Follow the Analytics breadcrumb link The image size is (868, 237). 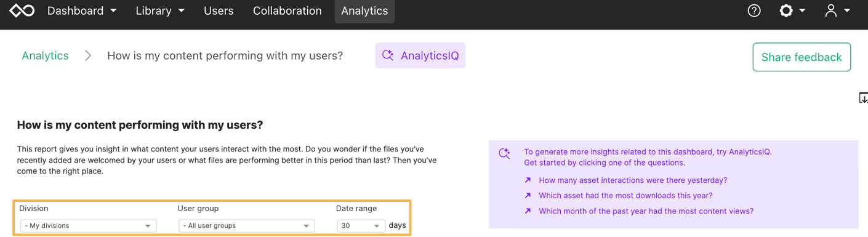(x=45, y=55)
